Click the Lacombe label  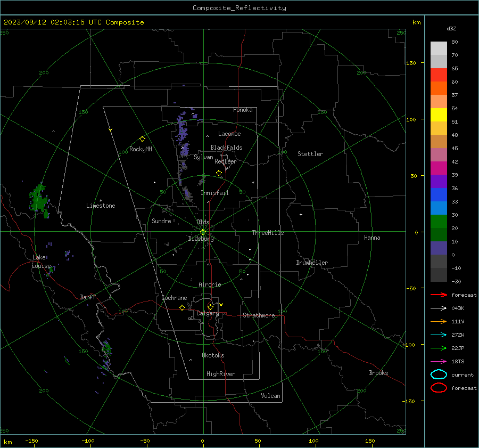229,134
